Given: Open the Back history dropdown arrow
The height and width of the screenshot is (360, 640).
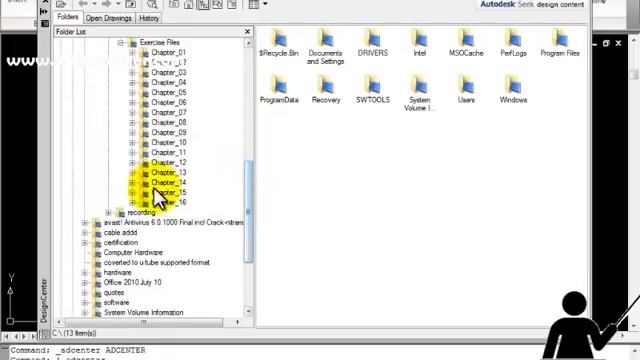Looking at the screenshot, I should click(94, 4).
